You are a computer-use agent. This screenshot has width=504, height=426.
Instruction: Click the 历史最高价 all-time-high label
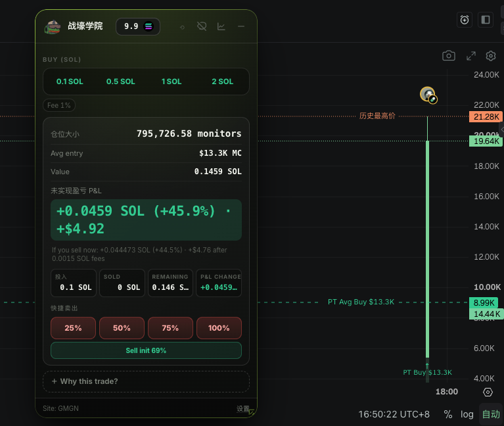point(377,116)
